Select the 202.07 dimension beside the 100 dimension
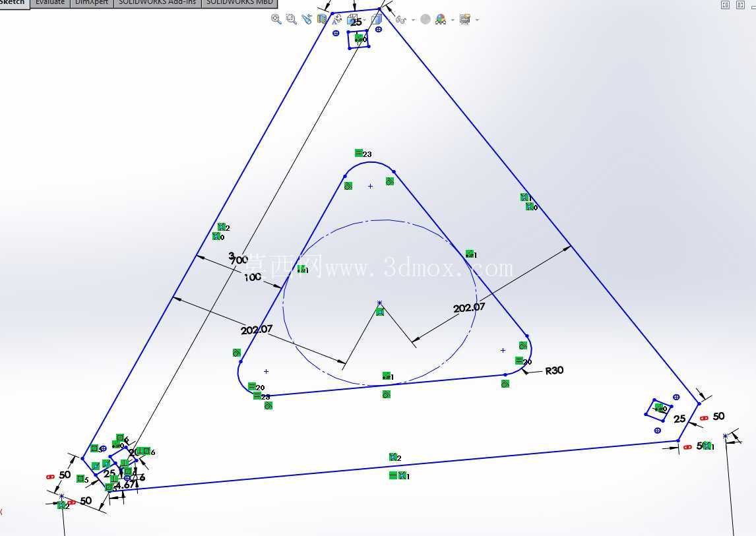756x536 pixels. point(257,330)
